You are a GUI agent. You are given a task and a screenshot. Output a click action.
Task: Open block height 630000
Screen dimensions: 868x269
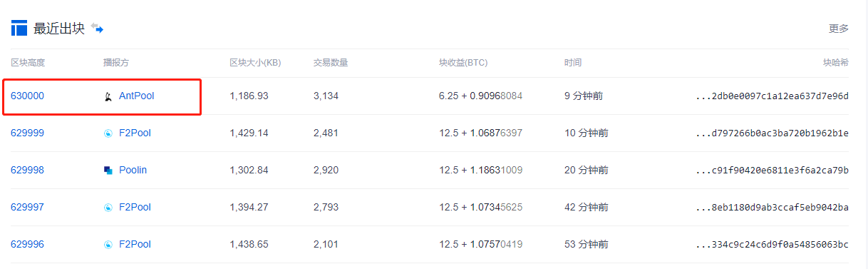pos(27,96)
